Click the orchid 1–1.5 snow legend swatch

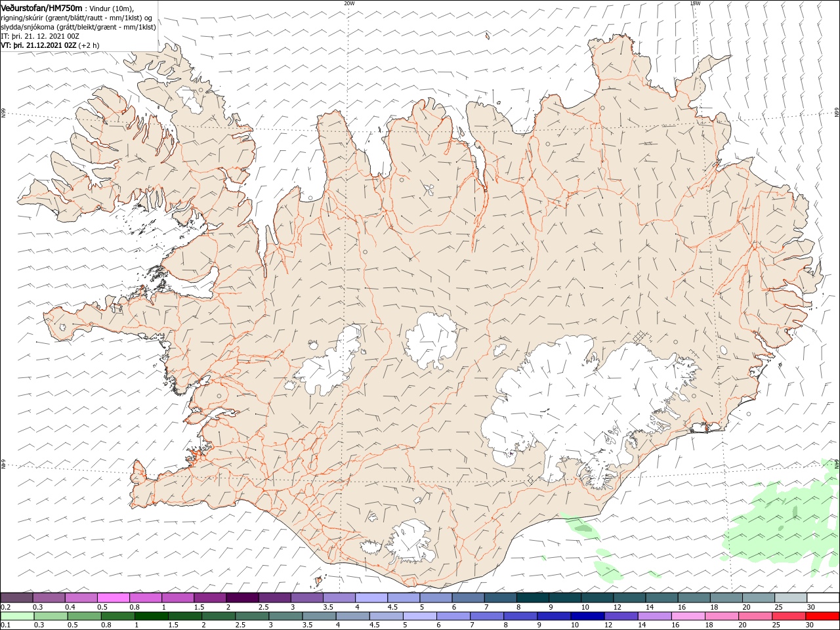click(178, 598)
